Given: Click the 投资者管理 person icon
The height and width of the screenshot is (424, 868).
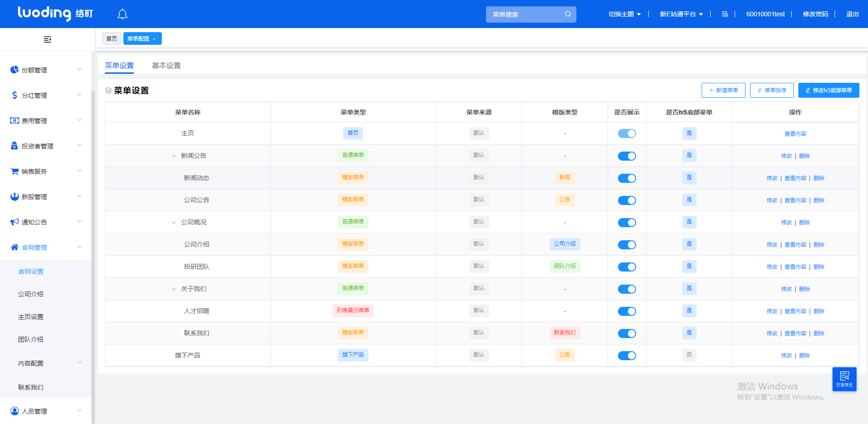Looking at the screenshot, I should pos(14,146).
